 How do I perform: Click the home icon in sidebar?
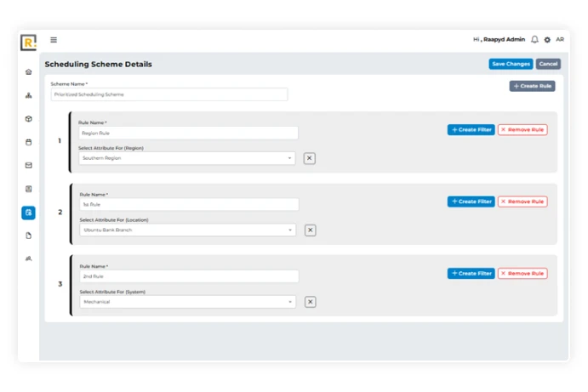click(x=29, y=72)
